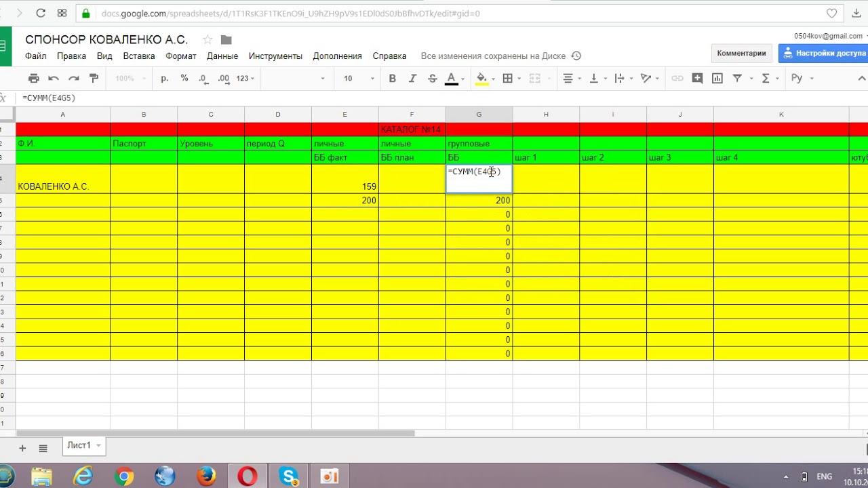The height and width of the screenshot is (488, 868).
Task: Toggle bold formatting
Action: pyautogui.click(x=392, y=79)
